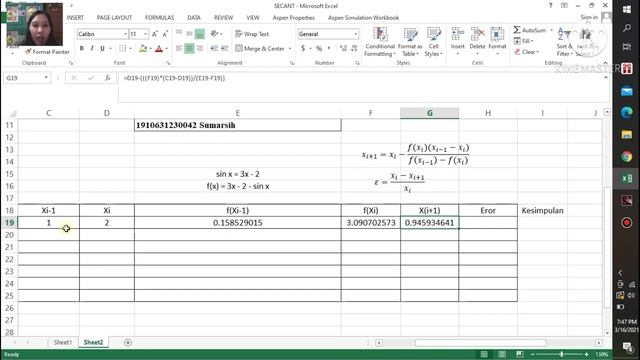Open Sort & Filter menu

point(564,42)
